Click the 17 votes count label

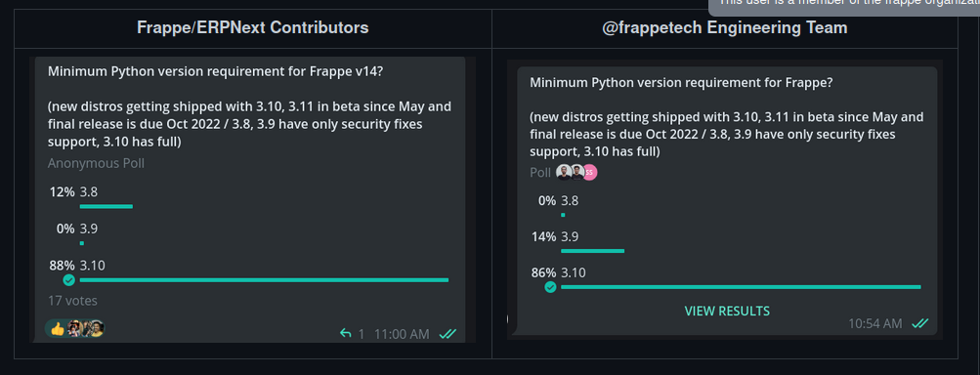click(72, 301)
